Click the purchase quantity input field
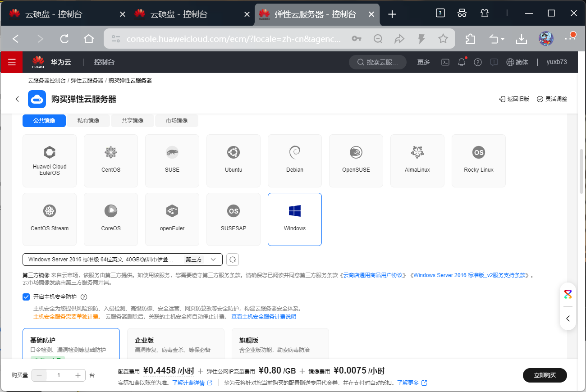 tap(59, 375)
